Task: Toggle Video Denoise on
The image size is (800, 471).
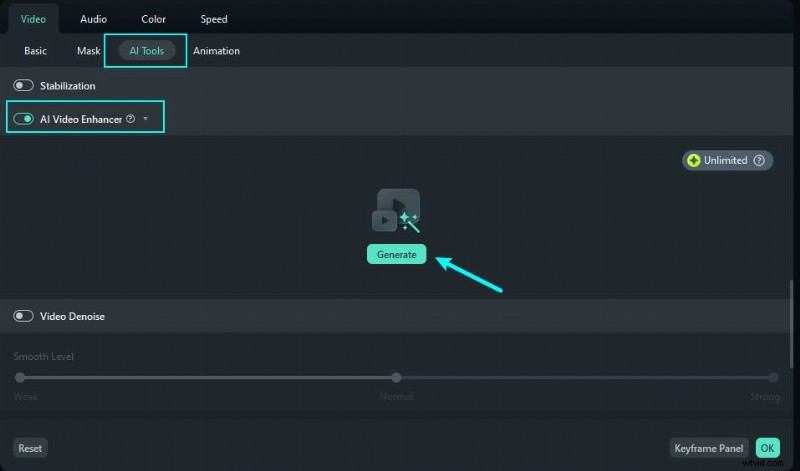Action: (x=23, y=316)
